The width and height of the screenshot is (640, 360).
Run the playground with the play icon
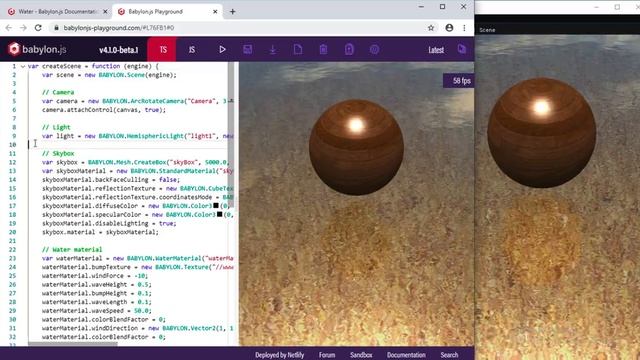click(222, 49)
